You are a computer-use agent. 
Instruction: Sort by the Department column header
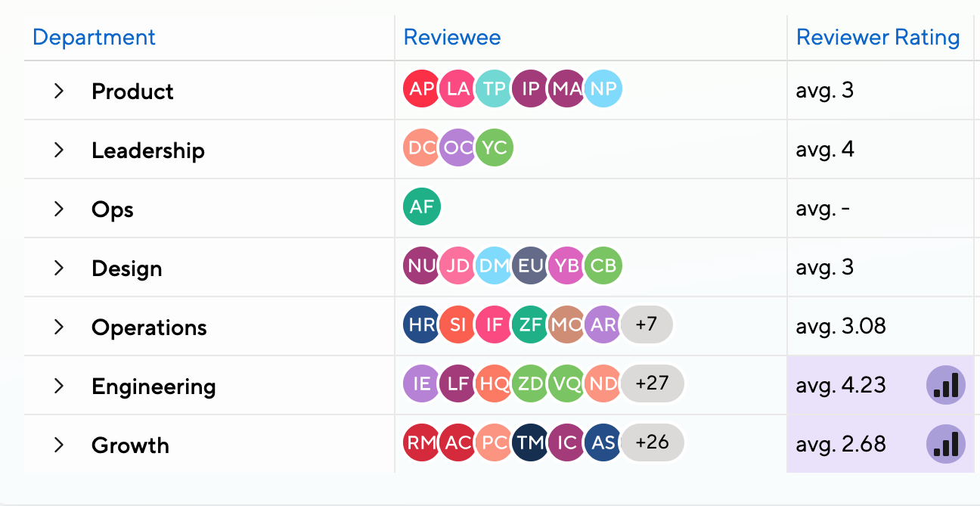pos(95,37)
